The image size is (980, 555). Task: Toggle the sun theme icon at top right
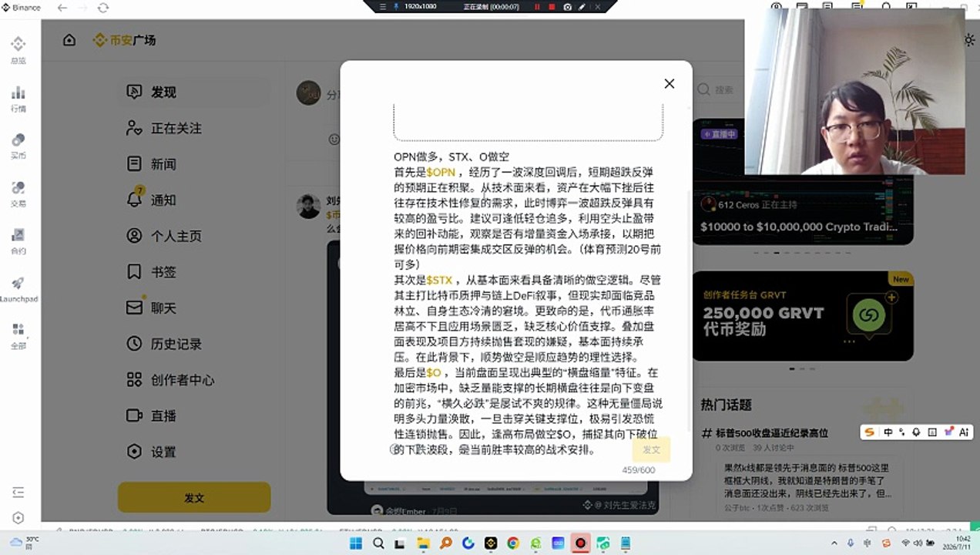[969, 40]
